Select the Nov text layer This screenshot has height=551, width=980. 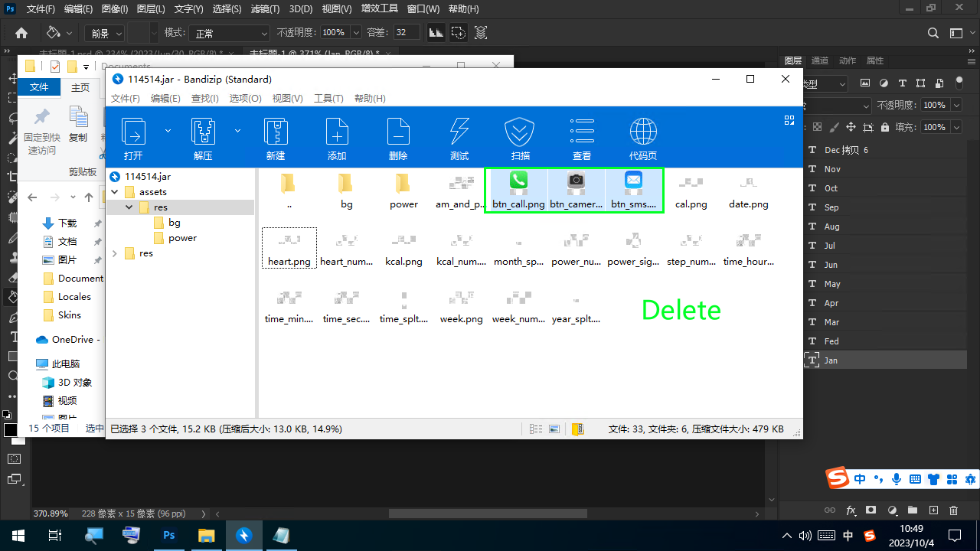click(x=832, y=169)
